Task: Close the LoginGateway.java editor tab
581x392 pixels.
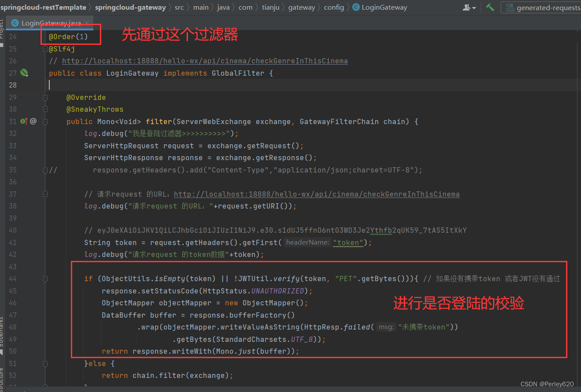Action: pyautogui.click(x=86, y=23)
